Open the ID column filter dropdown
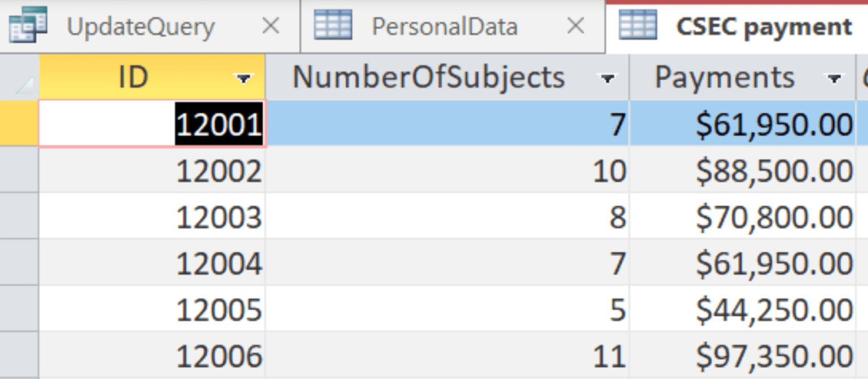The height and width of the screenshot is (379, 868). click(x=244, y=79)
